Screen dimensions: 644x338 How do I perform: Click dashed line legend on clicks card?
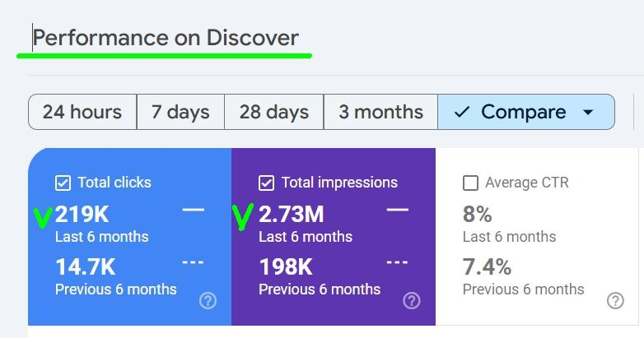click(x=194, y=262)
